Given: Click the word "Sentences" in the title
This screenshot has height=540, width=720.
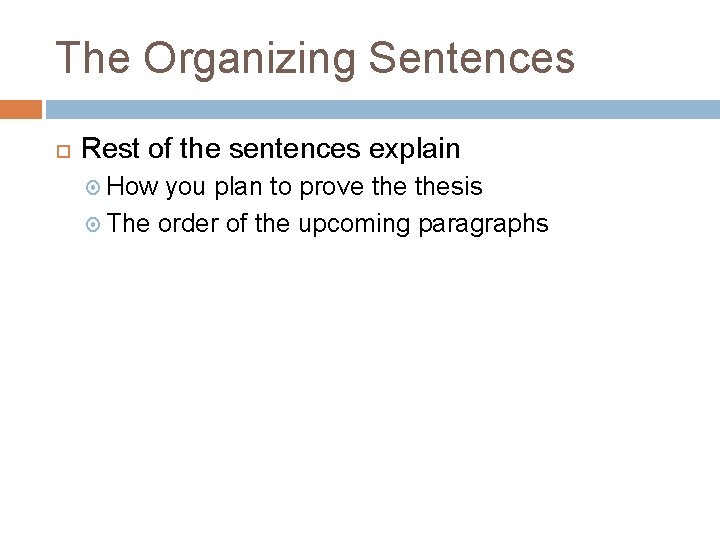Looking at the screenshot, I should pos(472,58).
